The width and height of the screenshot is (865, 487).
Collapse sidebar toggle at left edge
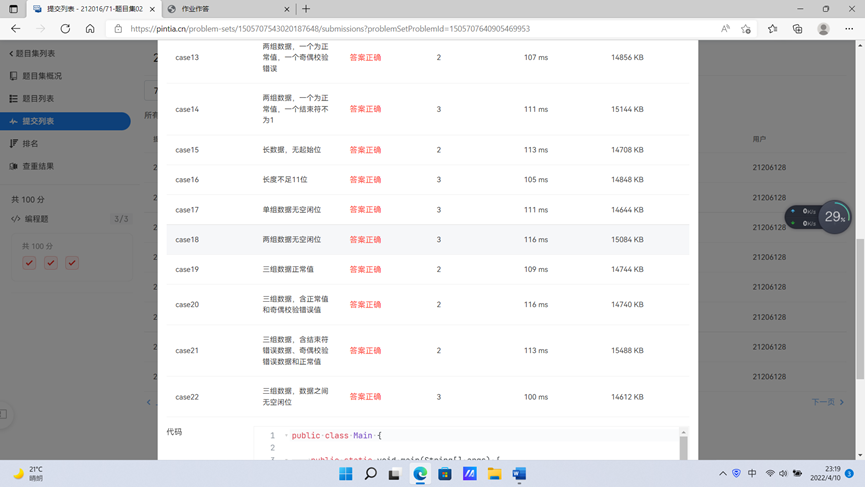point(3,414)
